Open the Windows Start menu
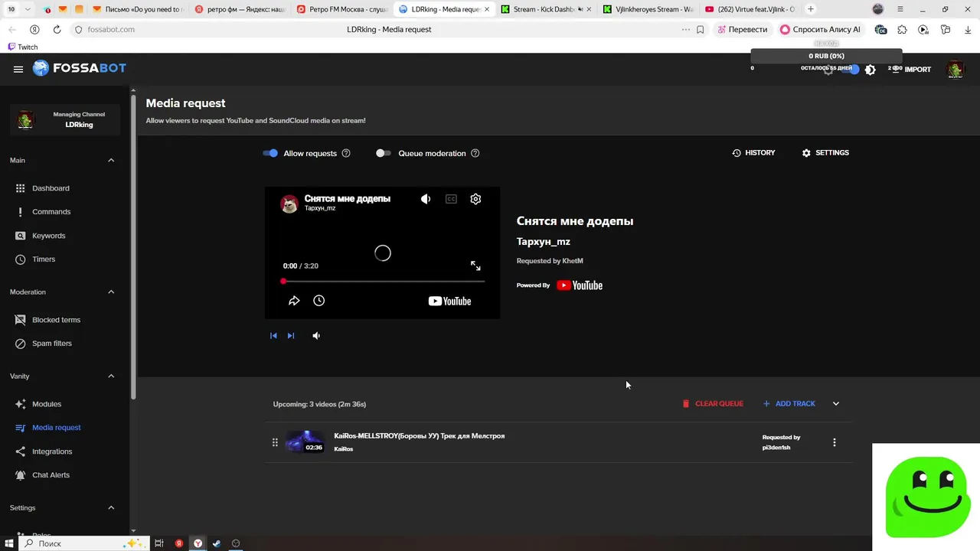This screenshot has width=980, height=551. point(9,543)
